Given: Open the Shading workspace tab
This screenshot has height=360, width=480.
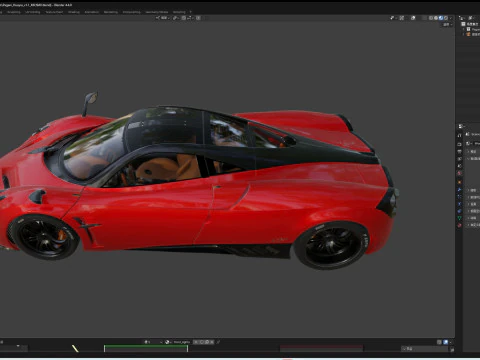Looking at the screenshot, I should [x=74, y=12].
